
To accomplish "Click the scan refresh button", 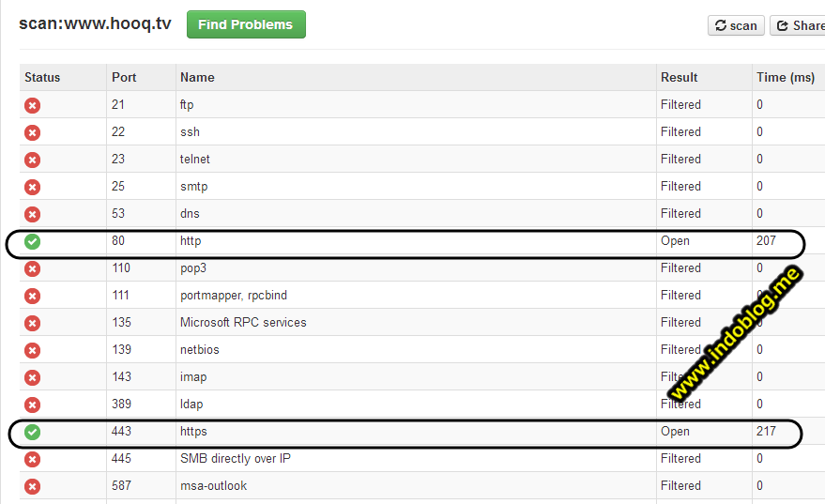I will point(736,25).
